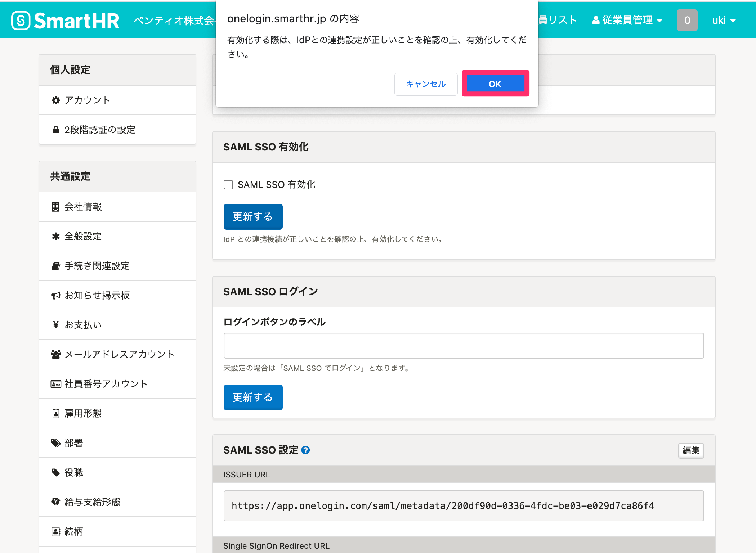Open アカウント in the sidebar

[x=117, y=100]
